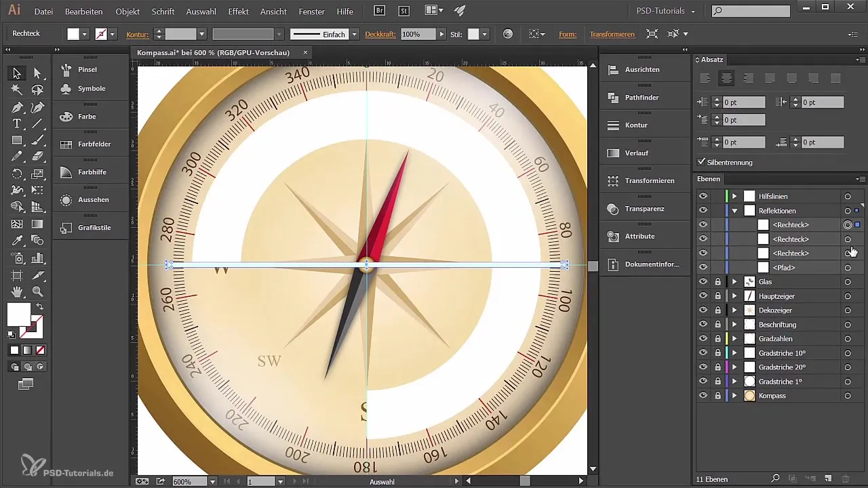Click the search field at top right

coord(751,11)
